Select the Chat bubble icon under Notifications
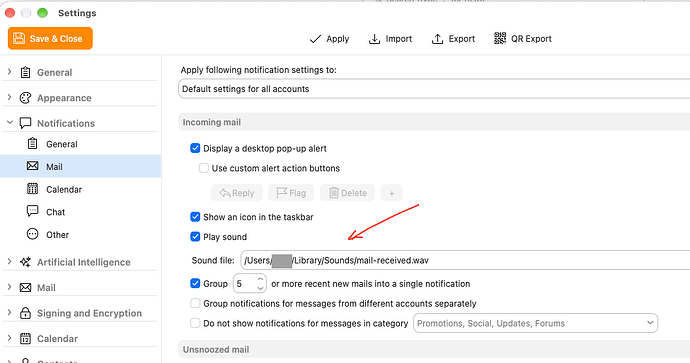Viewport: 690px width, 363px height. click(x=33, y=211)
